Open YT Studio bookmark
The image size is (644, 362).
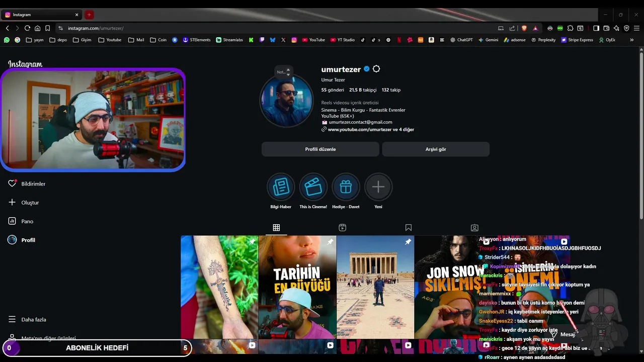tap(343, 40)
